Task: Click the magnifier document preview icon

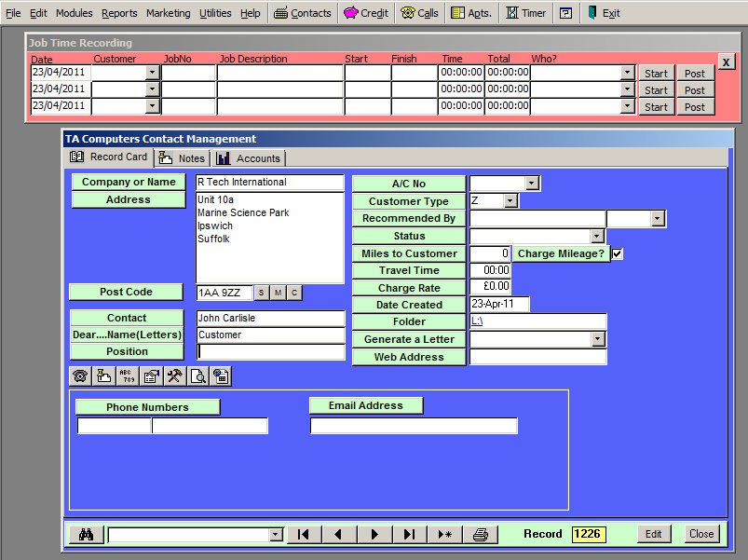Action: pos(197,376)
